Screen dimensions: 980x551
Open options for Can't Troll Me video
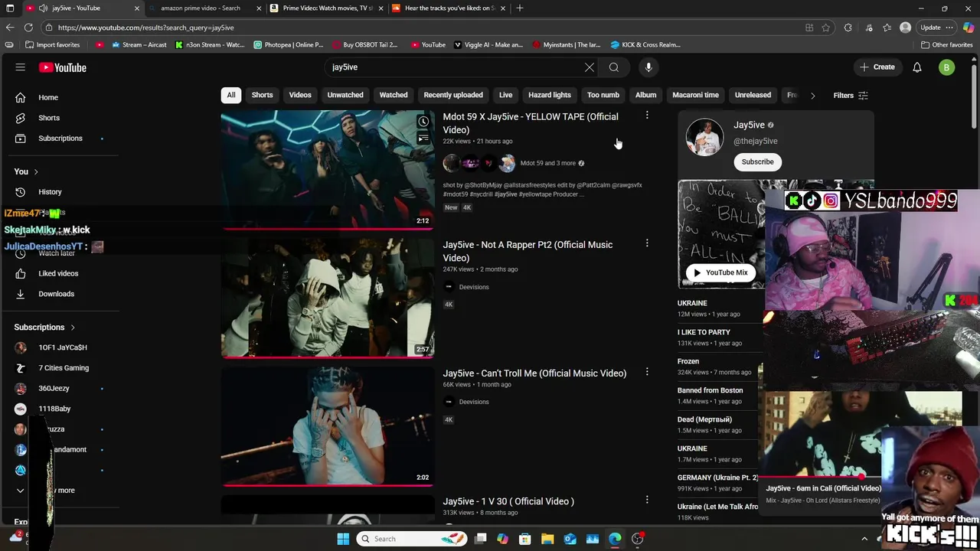[x=647, y=371]
